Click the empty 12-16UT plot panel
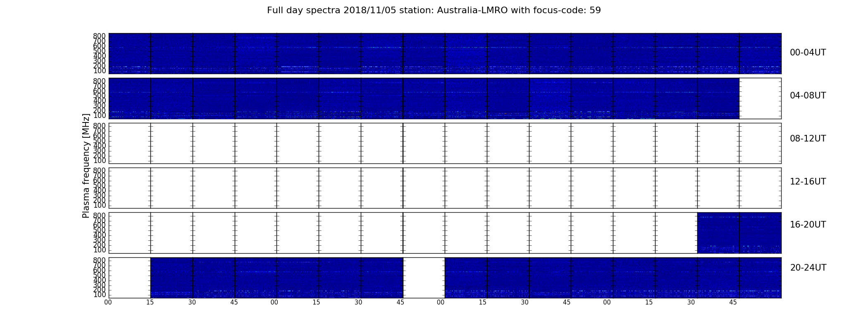The height and width of the screenshot is (331, 868). (x=445, y=188)
